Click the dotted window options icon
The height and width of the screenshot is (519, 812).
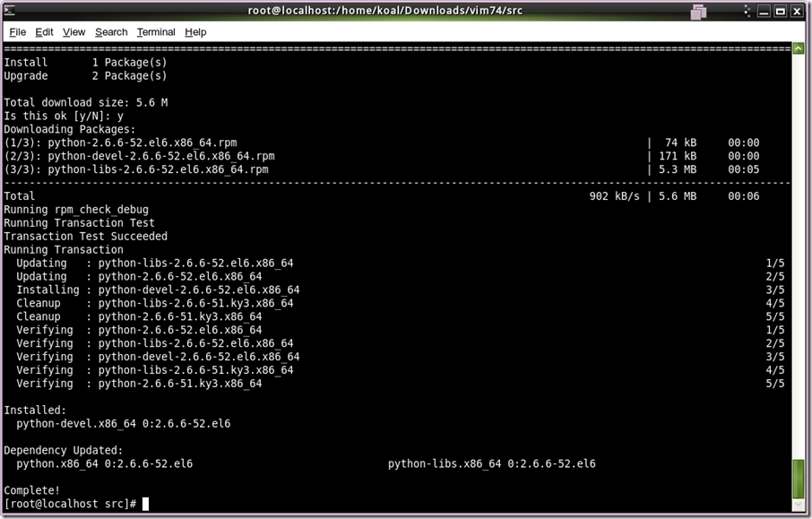point(747,11)
